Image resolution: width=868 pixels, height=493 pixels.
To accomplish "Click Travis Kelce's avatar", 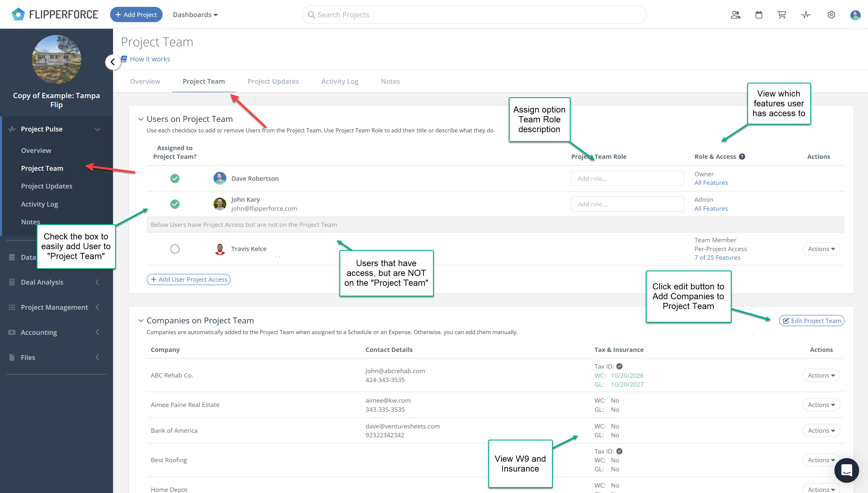I will [x=220, y=249].
